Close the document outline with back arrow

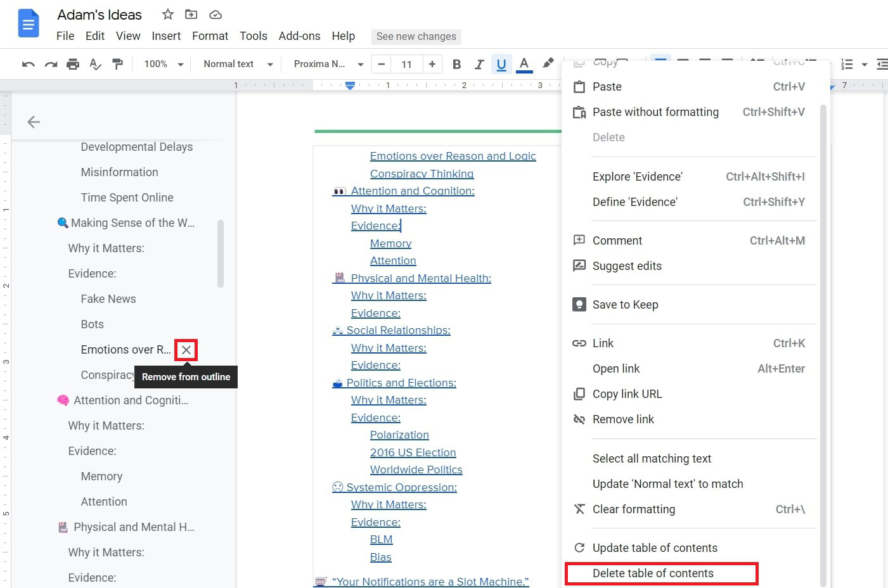click(34, 122)
